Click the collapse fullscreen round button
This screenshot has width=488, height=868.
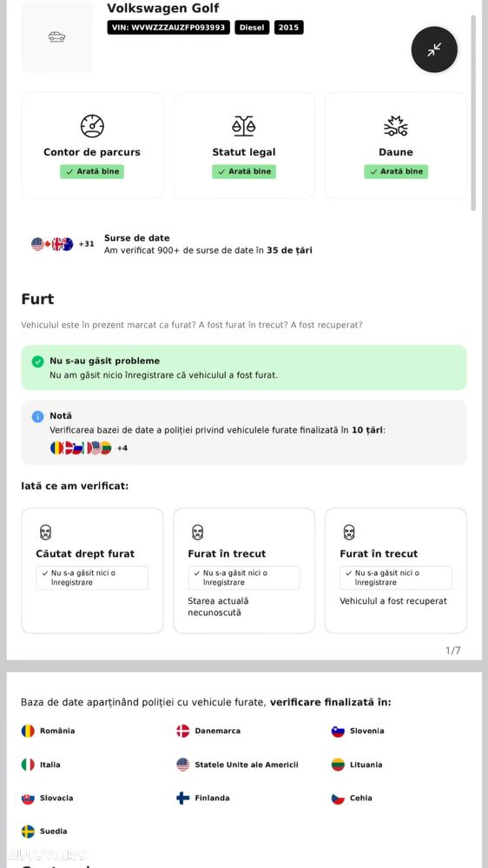pos(434,50)
